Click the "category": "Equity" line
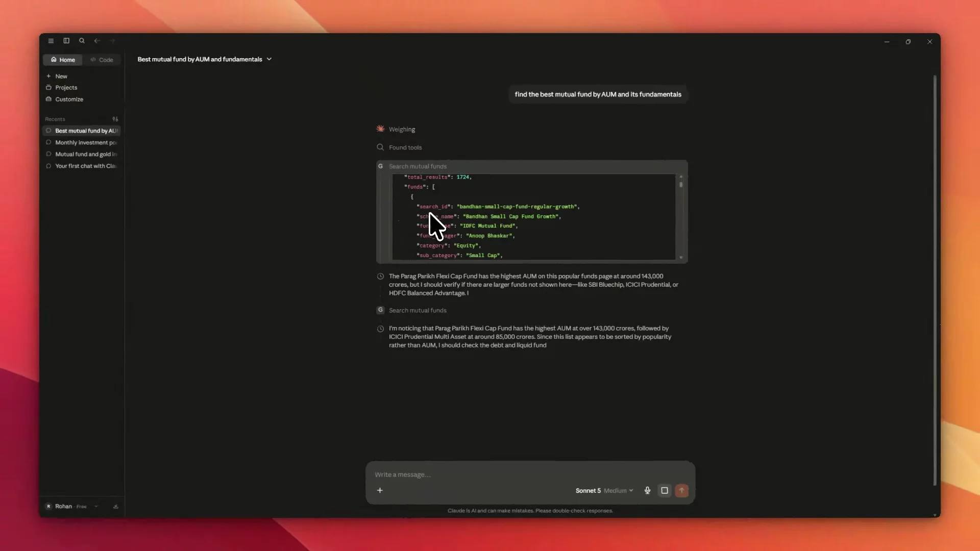Viewport: 980px width, 551px height. coord(449,245)
